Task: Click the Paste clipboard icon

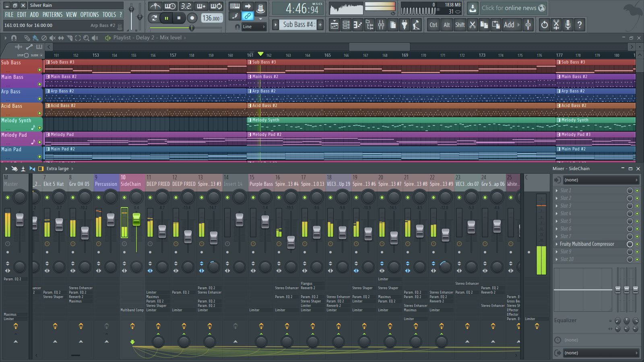Action: point(496,25)
